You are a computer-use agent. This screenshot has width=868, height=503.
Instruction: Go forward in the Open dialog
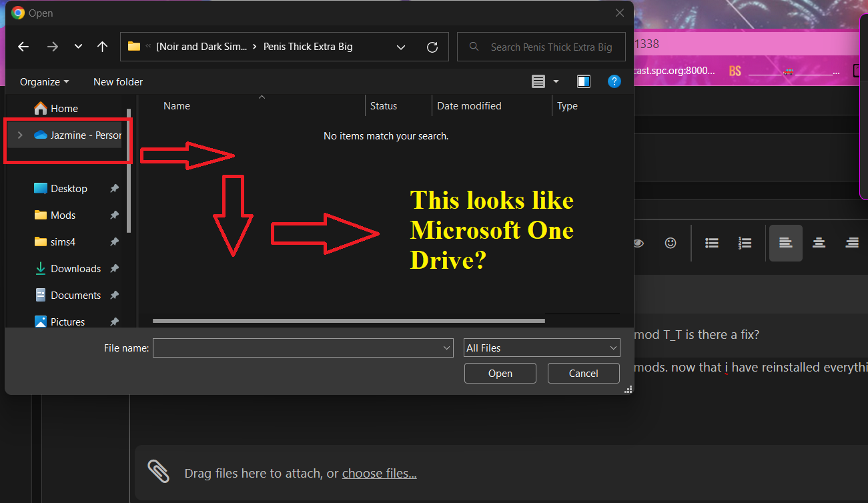[53, 47]
